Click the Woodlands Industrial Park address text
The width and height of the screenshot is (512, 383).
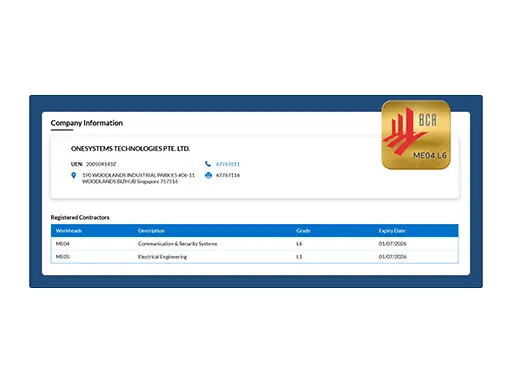tap(138, 178)
